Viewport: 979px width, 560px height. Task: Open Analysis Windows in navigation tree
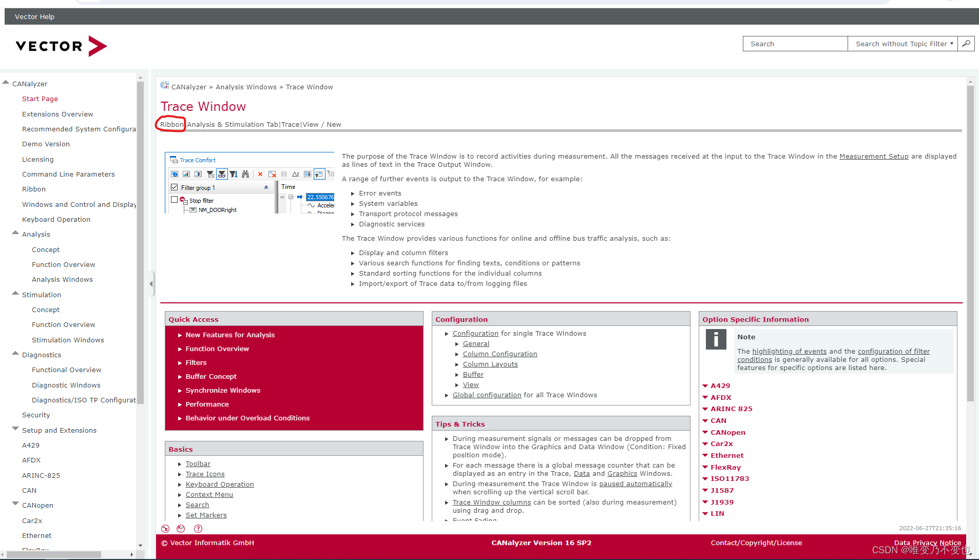(x=62, y=279)
